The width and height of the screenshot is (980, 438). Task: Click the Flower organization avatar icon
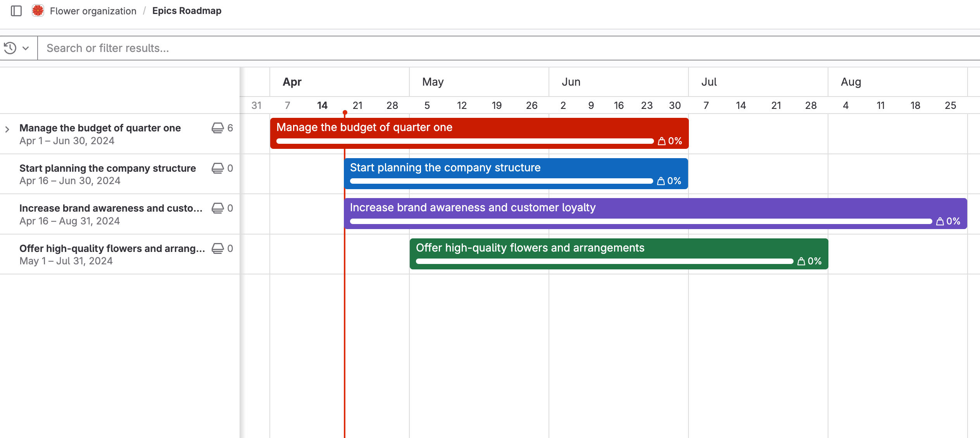click(x=38, y=10)
